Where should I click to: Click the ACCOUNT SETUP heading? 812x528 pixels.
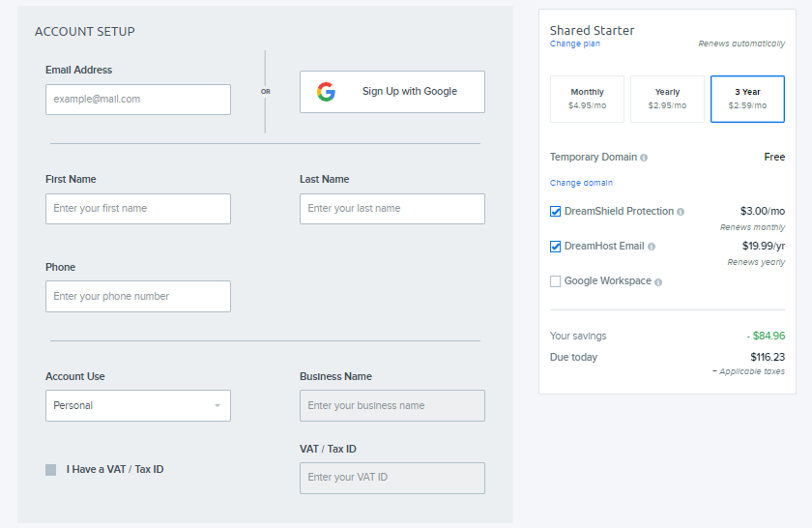click(x=85, y=32)
